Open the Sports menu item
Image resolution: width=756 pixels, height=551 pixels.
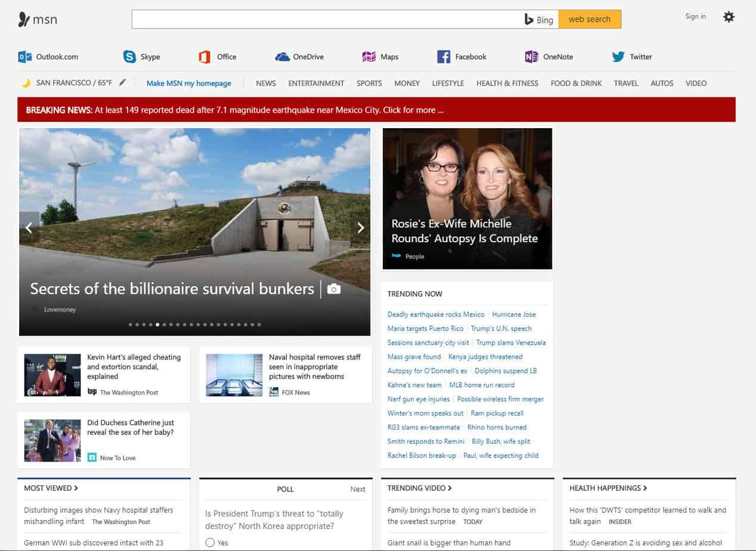(x=369, y=83)
